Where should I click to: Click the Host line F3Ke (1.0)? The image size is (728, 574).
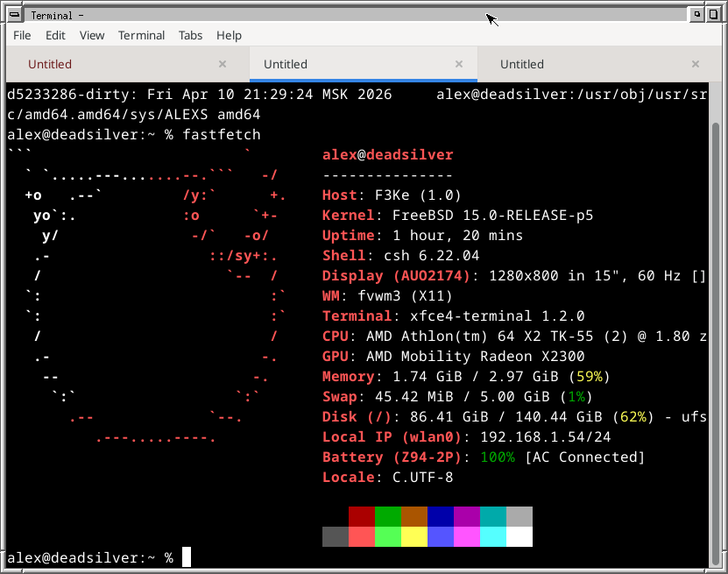pyautogui.click(x=392, y=195)
